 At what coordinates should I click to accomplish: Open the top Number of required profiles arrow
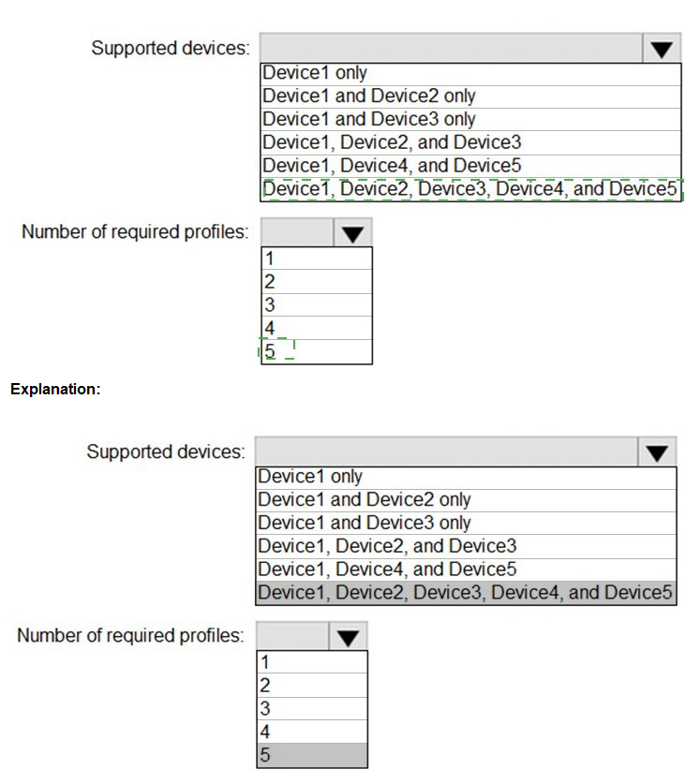point(353,232)
